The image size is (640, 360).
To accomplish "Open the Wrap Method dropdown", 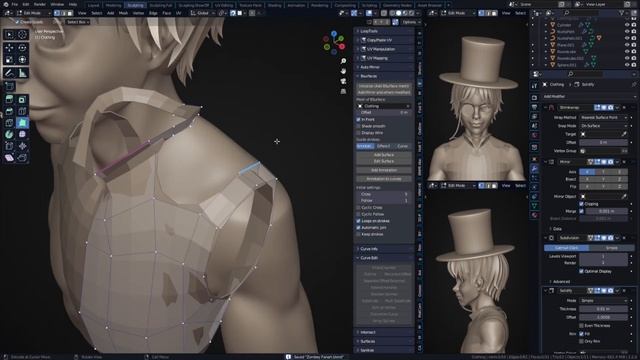I will click(603, 118).
